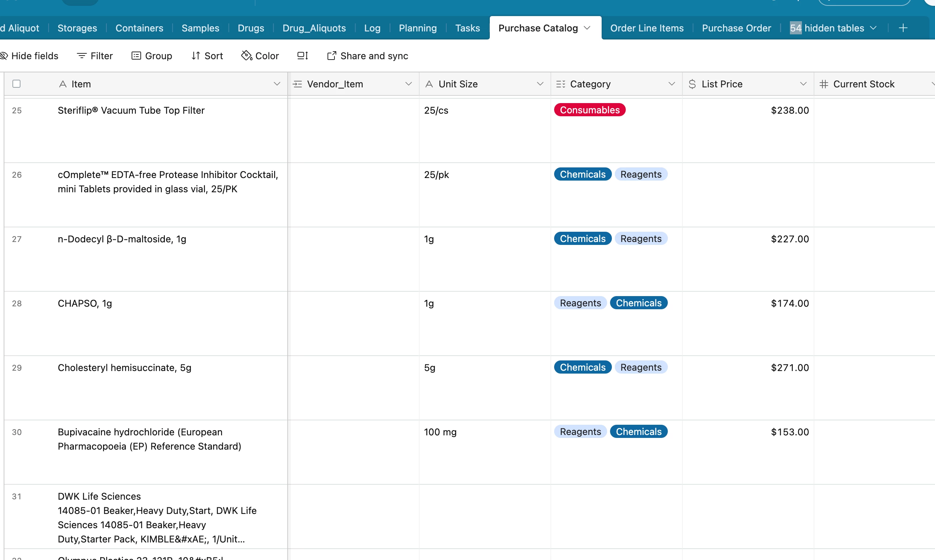935x560 pixels.
Task: Select the Chemicals tag in the Bupivacaine row
Action: 639,431
